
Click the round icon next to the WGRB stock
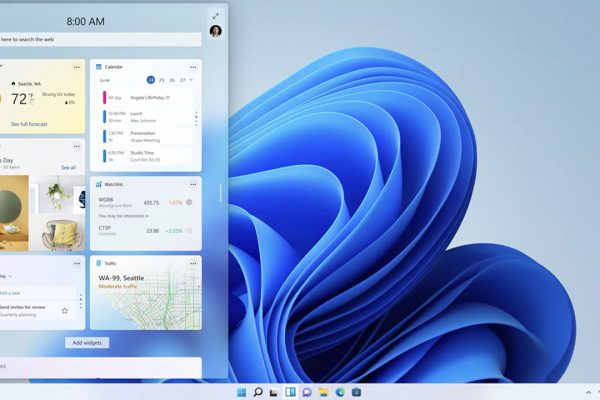[189, 202]
